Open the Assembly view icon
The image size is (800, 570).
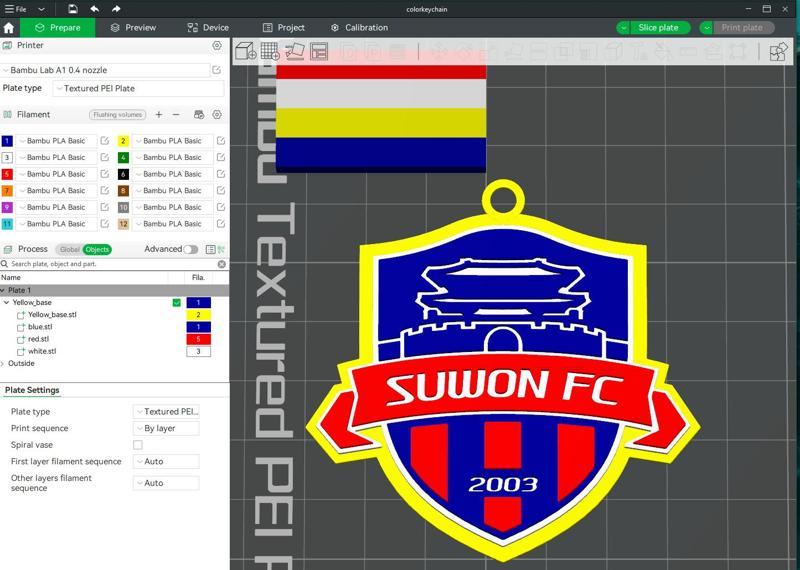(778, 52)
